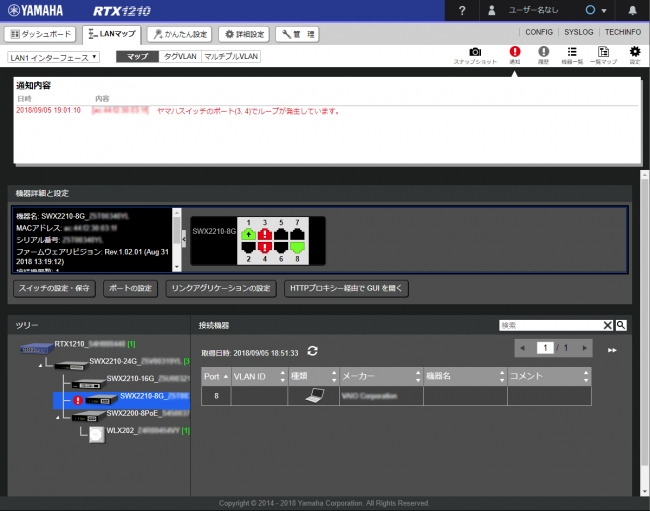The image size is (650, 511).
Task: Sort table by VLAN ID column
Action: coord(259,376)
